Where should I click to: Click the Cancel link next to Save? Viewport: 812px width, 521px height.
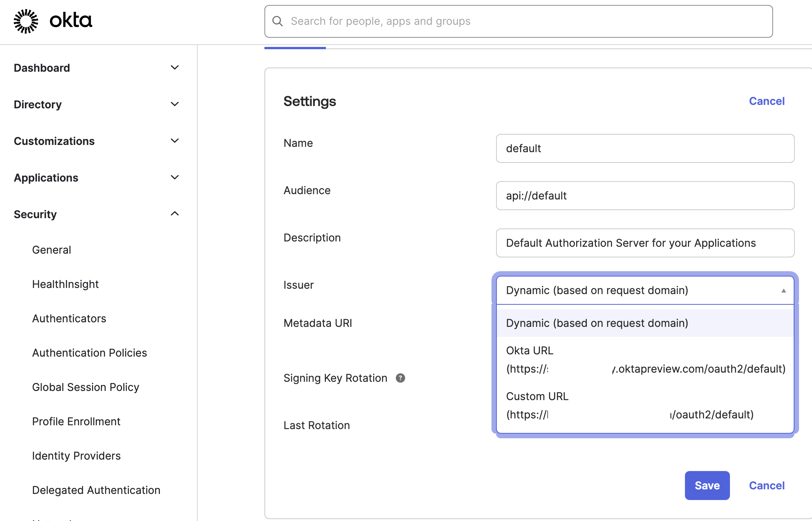(767, 486)
